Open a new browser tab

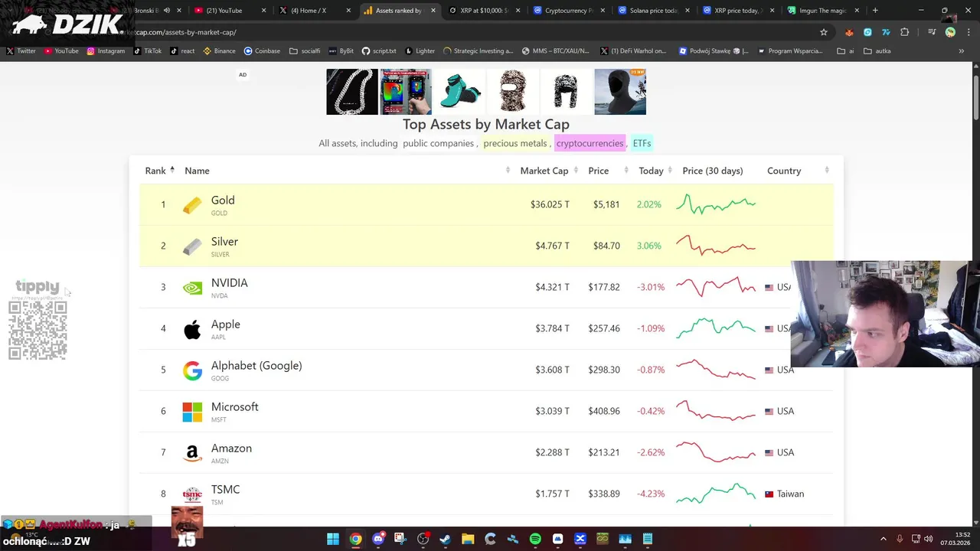click(875, 11)
